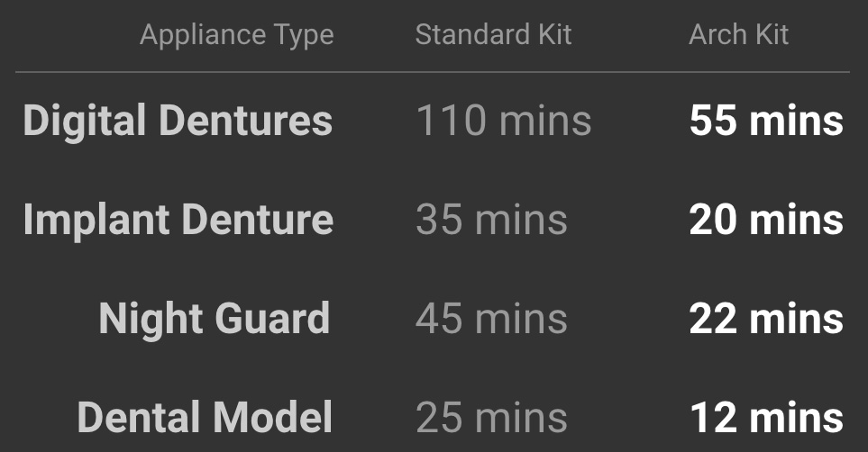Click the 20 mins Arch Kit value
Image resolution: width=868 pixels, height=452 pixels.
[x=766, y=220]
